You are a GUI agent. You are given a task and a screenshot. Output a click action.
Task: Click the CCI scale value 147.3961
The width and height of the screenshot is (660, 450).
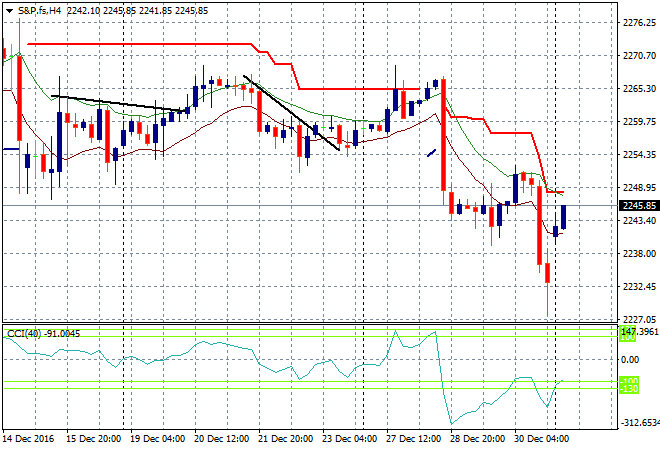(639, 332)
